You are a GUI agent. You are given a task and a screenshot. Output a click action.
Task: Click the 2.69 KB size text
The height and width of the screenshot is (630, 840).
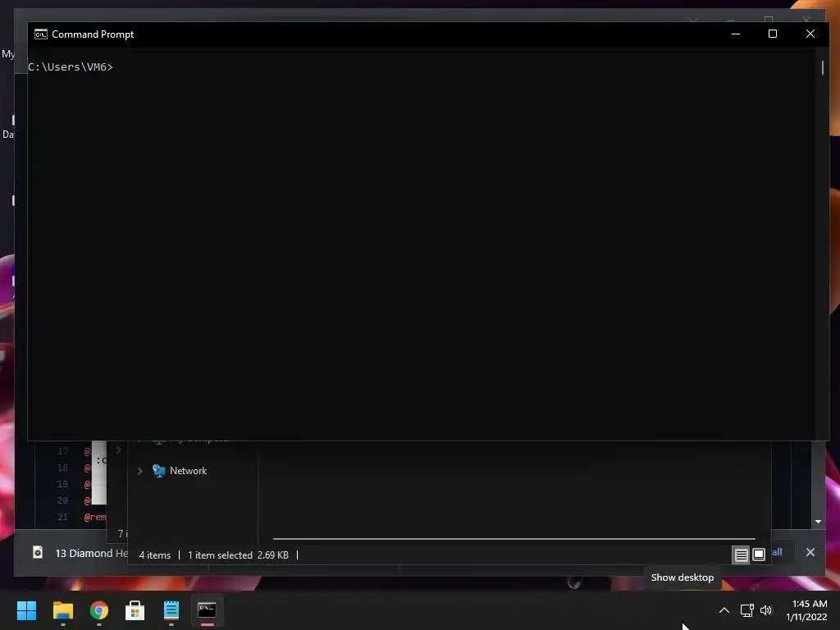click(x=272, y=555)
